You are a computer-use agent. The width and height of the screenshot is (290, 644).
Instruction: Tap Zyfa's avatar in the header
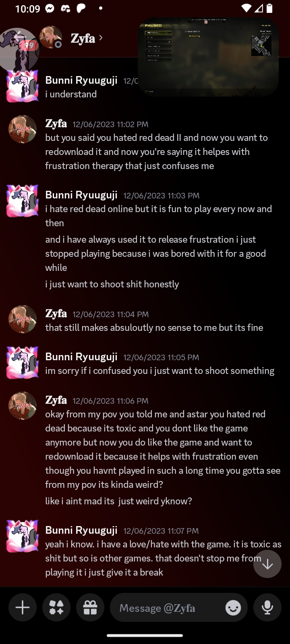pyautogui.click(x=51, y=37)
